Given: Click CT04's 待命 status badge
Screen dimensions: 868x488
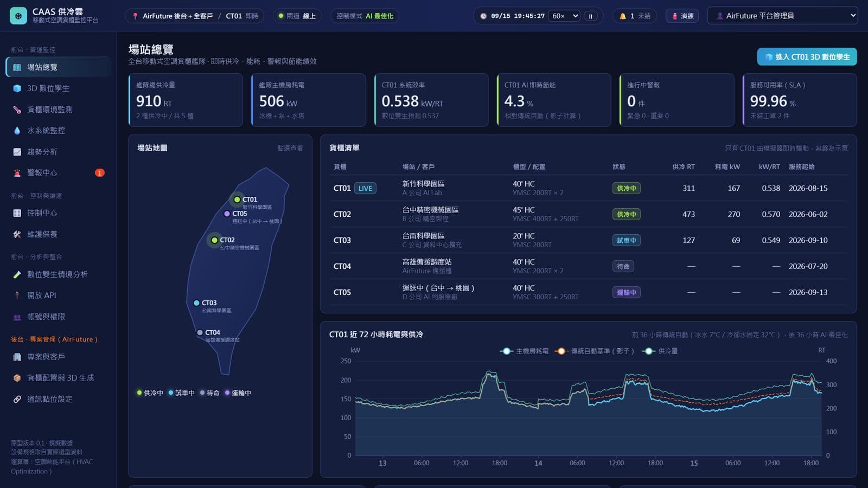Looking at the screenshot, I should pos(623,266).
